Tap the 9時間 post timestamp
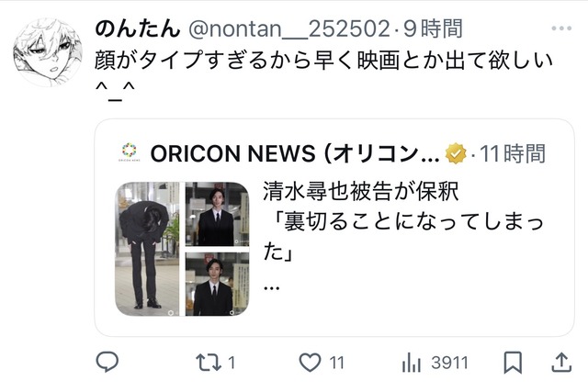 433,28
